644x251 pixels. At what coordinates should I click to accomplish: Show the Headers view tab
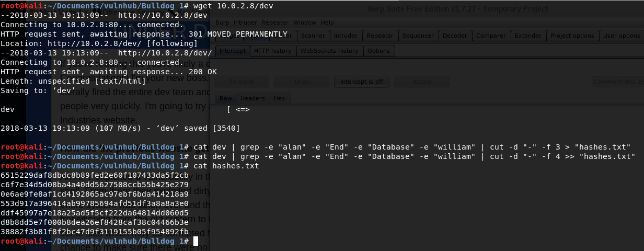(x=252, y=98)
